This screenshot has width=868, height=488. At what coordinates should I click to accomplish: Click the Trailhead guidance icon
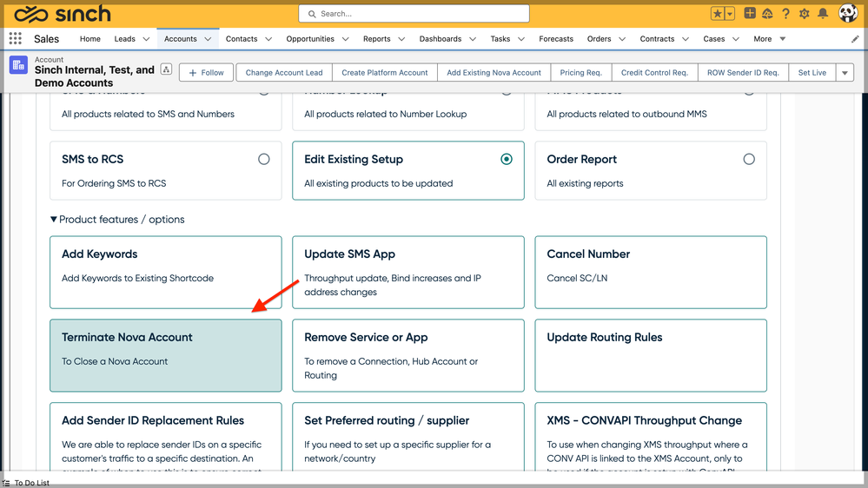point(767,14)
